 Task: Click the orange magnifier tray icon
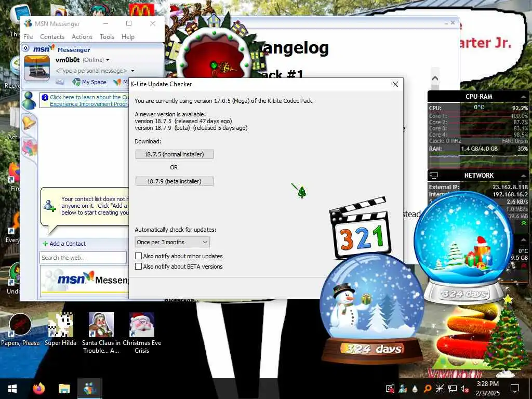pyautogui.click(x=428, y=389)
